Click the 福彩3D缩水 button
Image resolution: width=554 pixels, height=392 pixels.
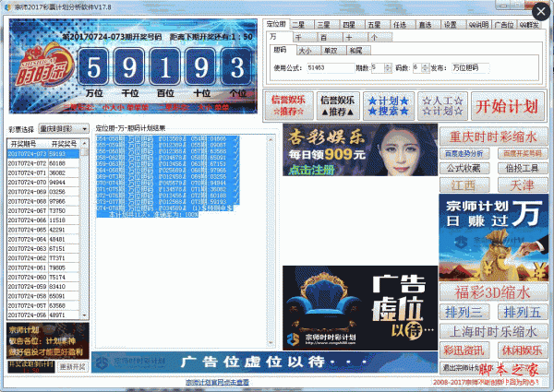pyautogui.click(x=494, y=292)
